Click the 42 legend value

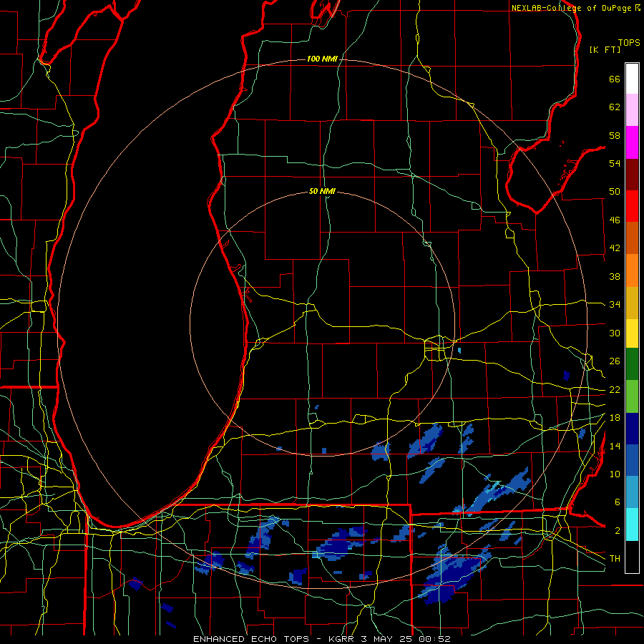615,248
